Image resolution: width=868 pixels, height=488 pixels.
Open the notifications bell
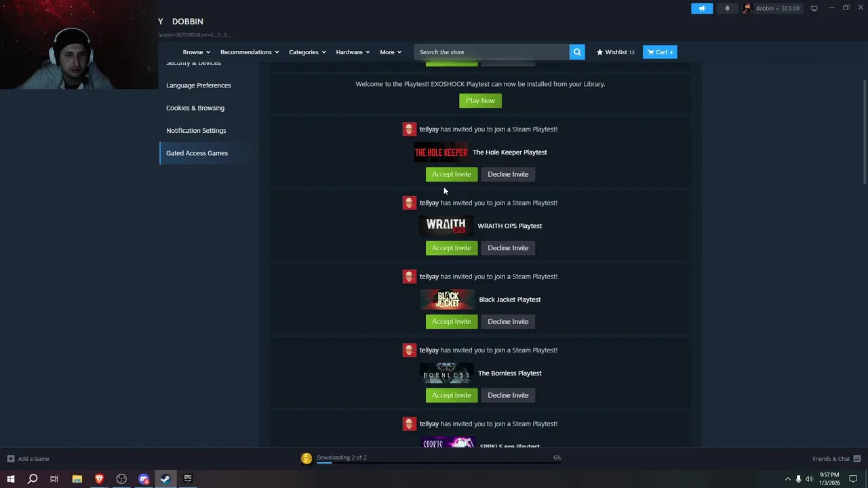pos(727,8)
